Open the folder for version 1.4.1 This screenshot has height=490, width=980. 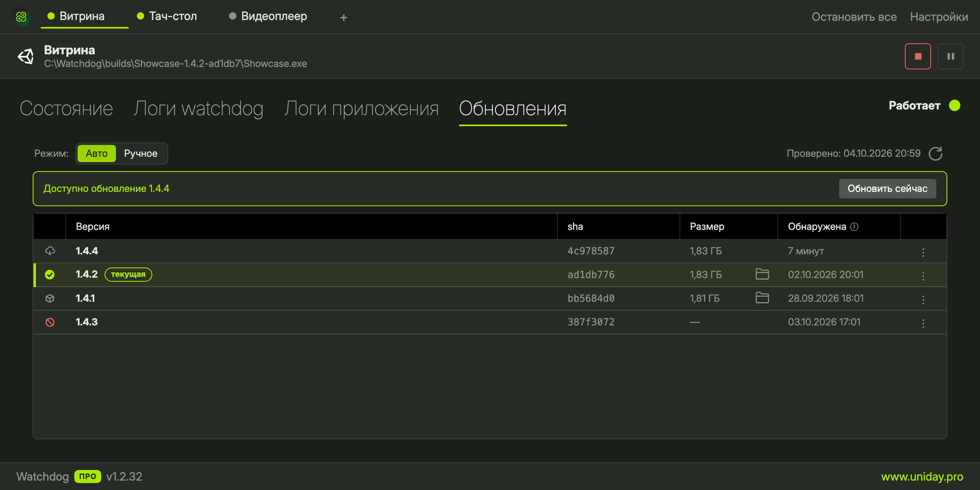pos(762,298)
